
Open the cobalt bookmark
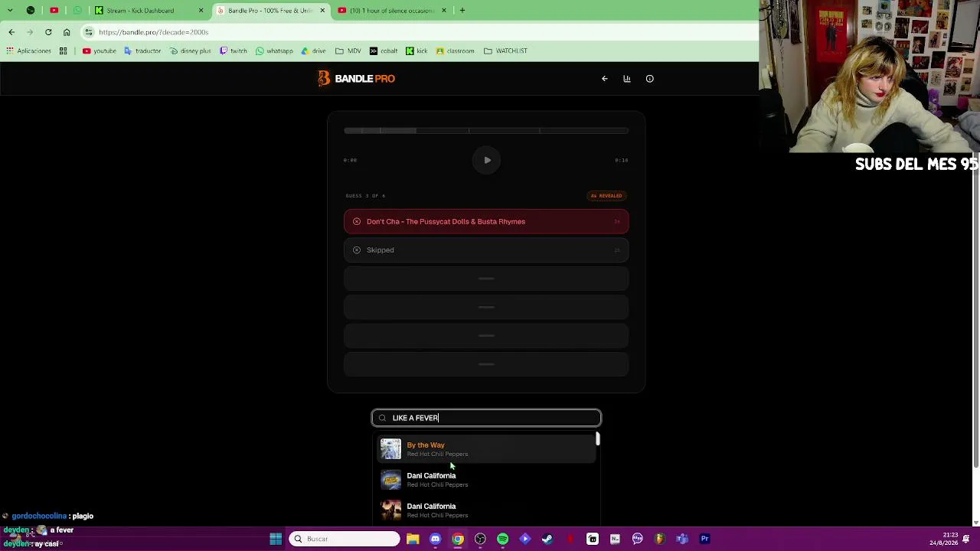[x=384, y=51]
